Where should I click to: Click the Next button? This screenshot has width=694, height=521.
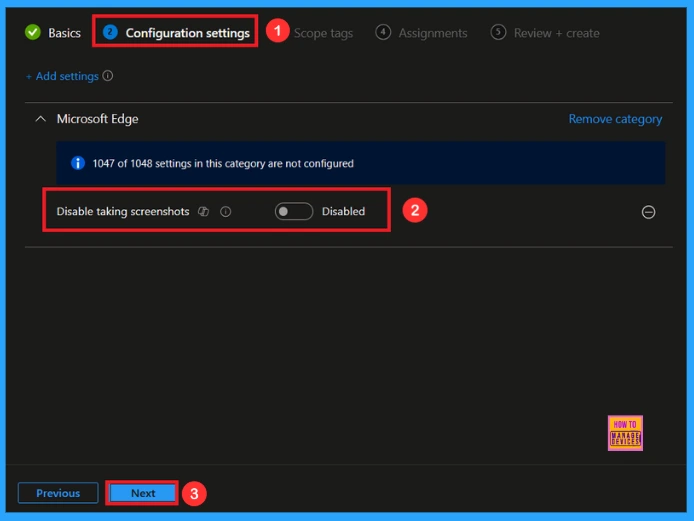[143, 493]
